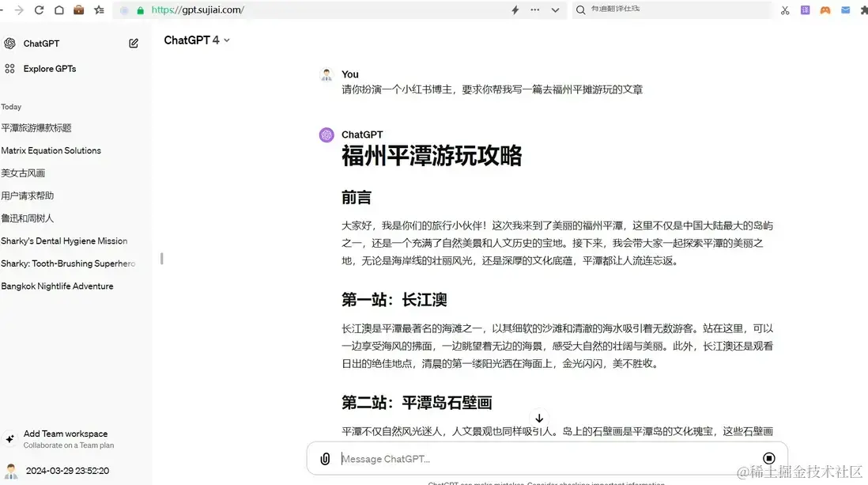Click the green padlock security icon
This screenshot has width=868, height=485.
[x=141, y=10]
